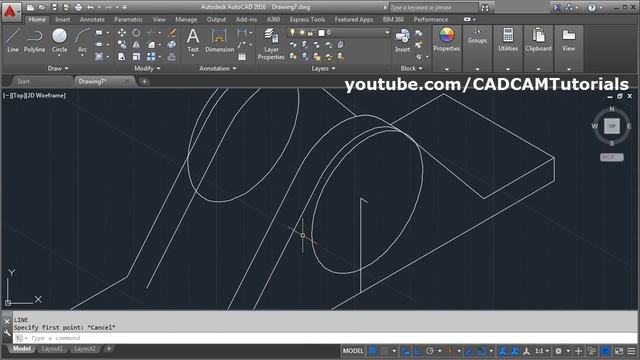Click the Offset tool icon
Viewport: 640px width, 360px height.
click(x=172, y=57)
